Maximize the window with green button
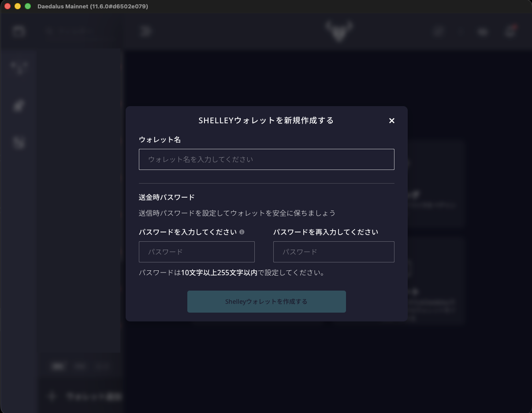Screen dimensions: 532x413 [x=28, y=7]
